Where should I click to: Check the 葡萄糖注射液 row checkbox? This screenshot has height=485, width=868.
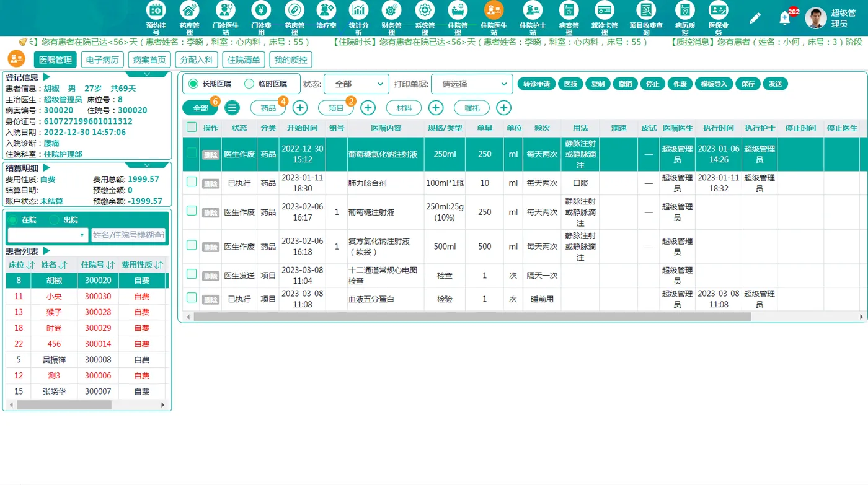(x=192, y=211)
